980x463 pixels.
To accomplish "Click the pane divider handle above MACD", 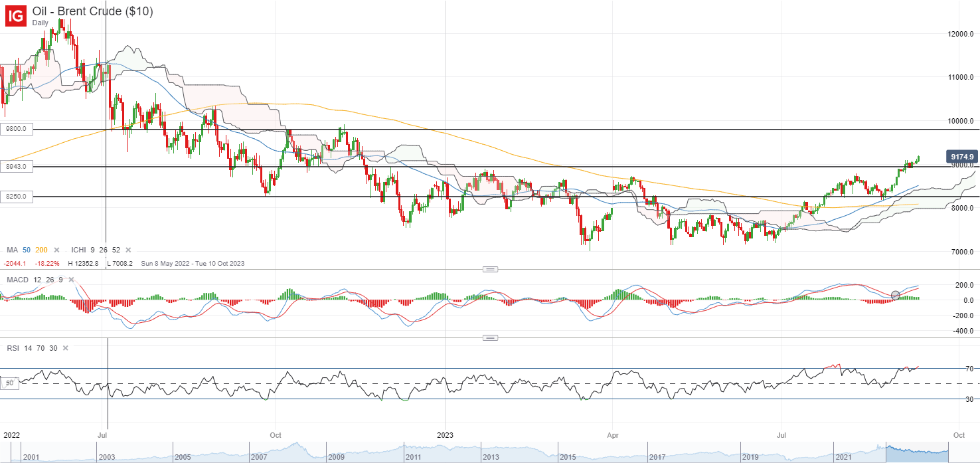I will 490,269.
